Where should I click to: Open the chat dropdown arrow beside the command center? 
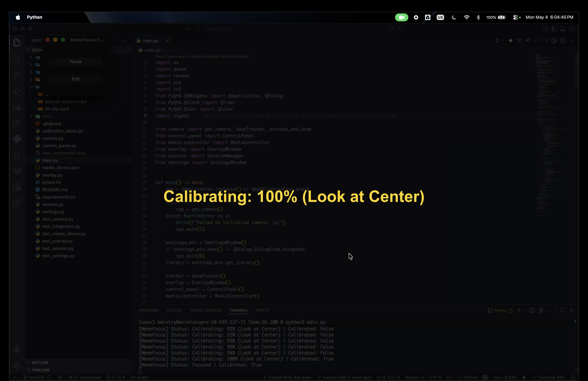point(399,29)
